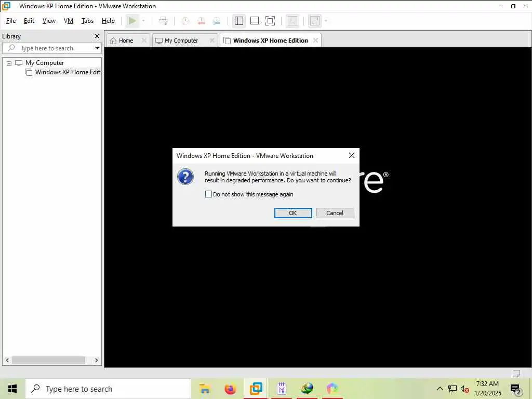Image resolution: width=532 pixels, height=399 pixels.
Task: Select My Computer in the Library tree
Action: [45, 63]
